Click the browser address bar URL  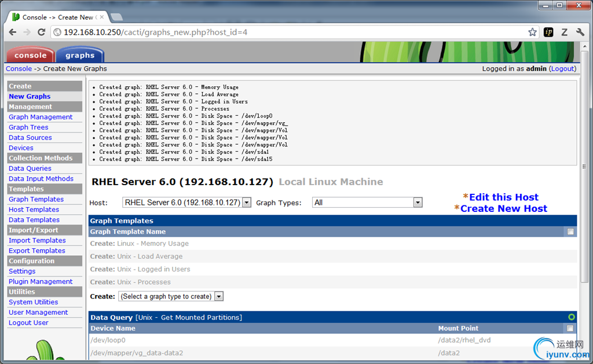[x=155, y=32]
